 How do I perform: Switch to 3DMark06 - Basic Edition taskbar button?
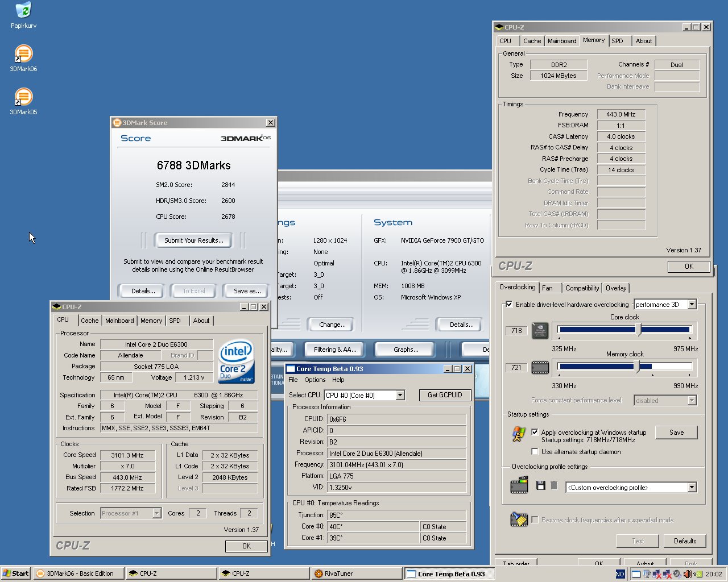tap(78, 573)
